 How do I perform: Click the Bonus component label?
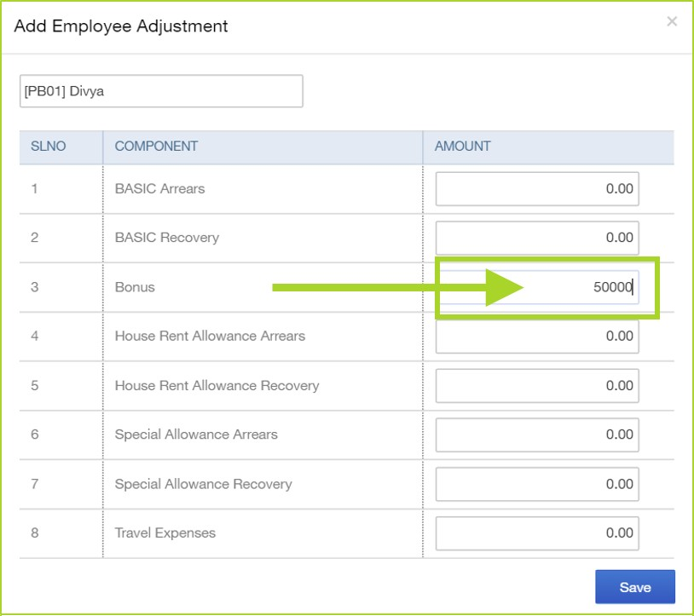(135, 287)
